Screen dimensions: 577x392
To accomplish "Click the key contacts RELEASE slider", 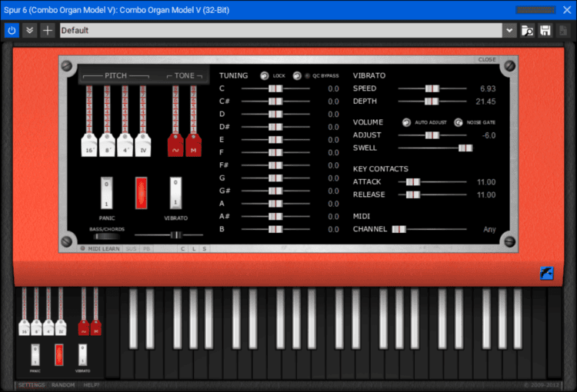I will tap(432, 195).
